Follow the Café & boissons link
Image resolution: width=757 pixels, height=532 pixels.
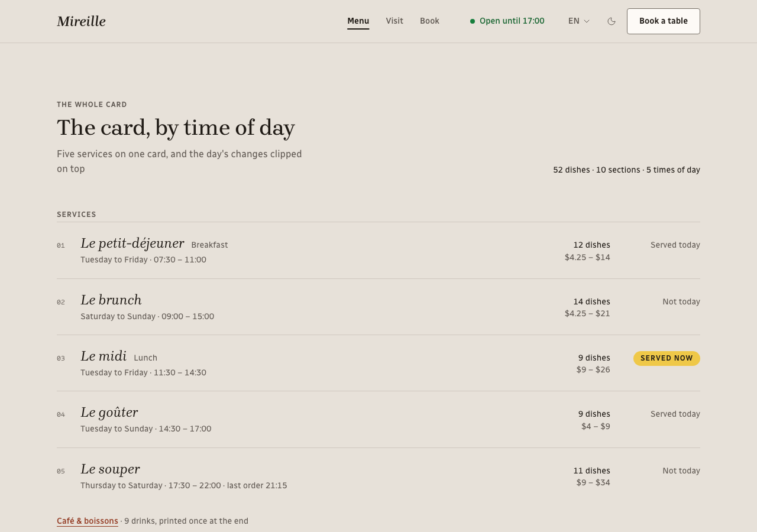pos(88,521)
